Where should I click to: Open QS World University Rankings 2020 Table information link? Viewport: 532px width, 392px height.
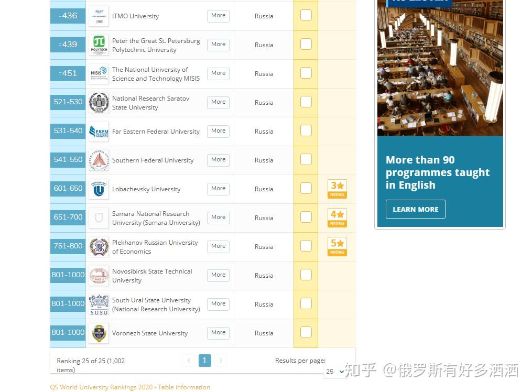click(130, 387)
